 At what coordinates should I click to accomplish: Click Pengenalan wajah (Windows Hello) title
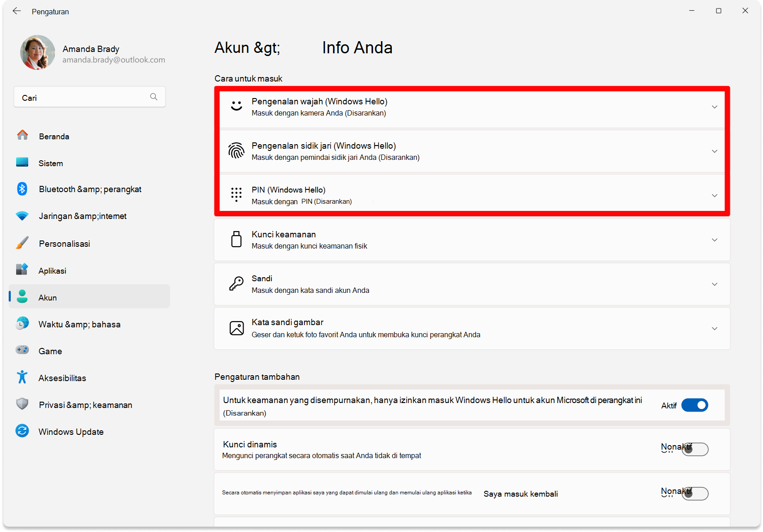click(x=319, y=102)
